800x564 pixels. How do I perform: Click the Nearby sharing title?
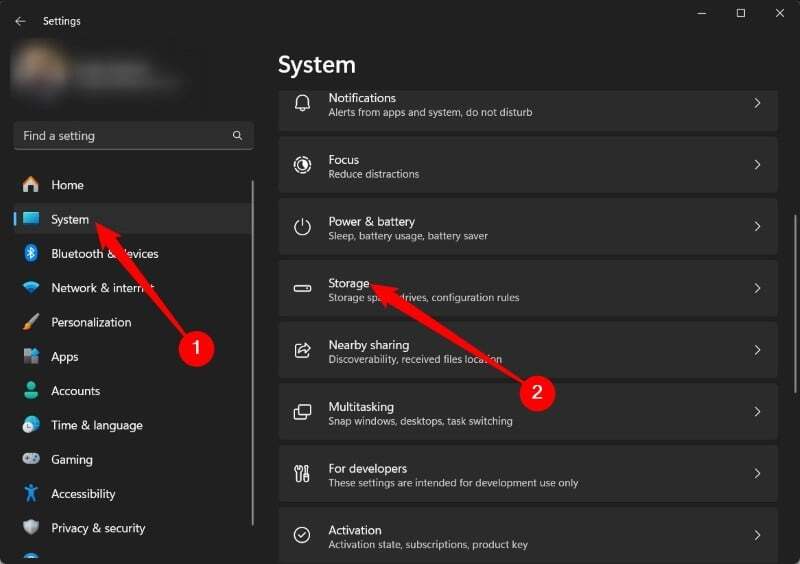coord(369,345)
